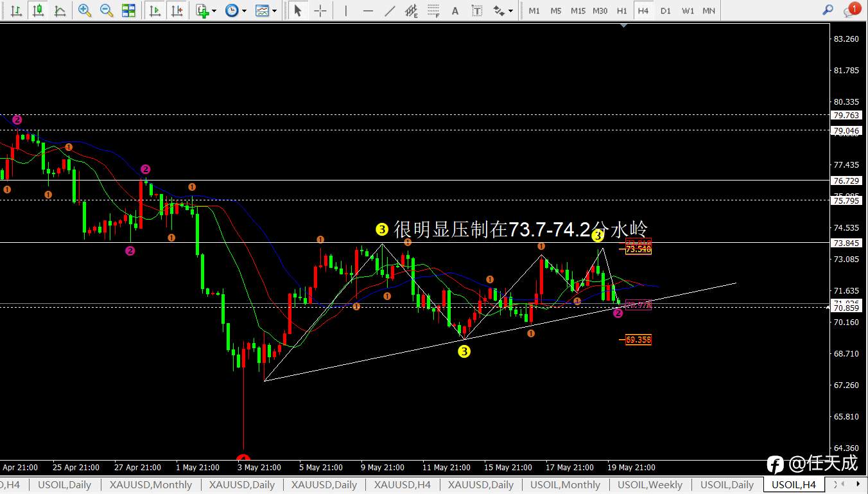Open the chat notifications icon with red badge

[x=851, y=10]
